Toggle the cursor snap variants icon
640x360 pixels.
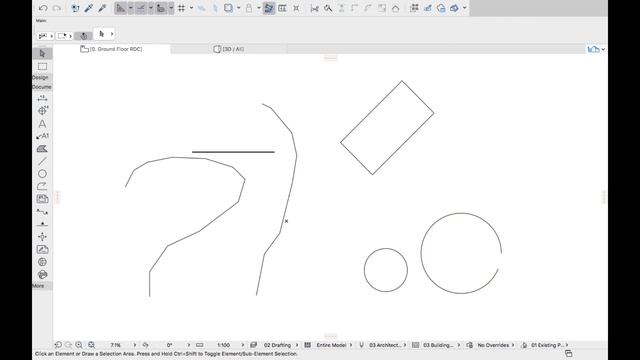coord(161,8)
